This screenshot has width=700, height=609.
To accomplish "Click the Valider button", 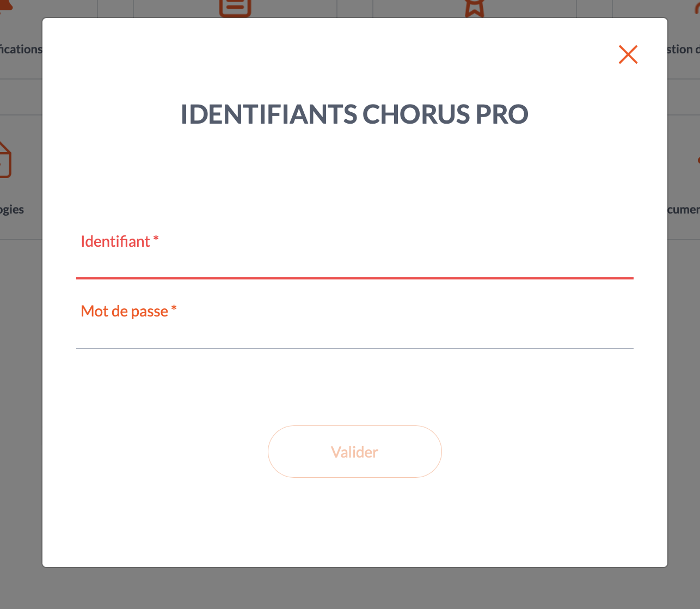I will (x=355, y=452).
